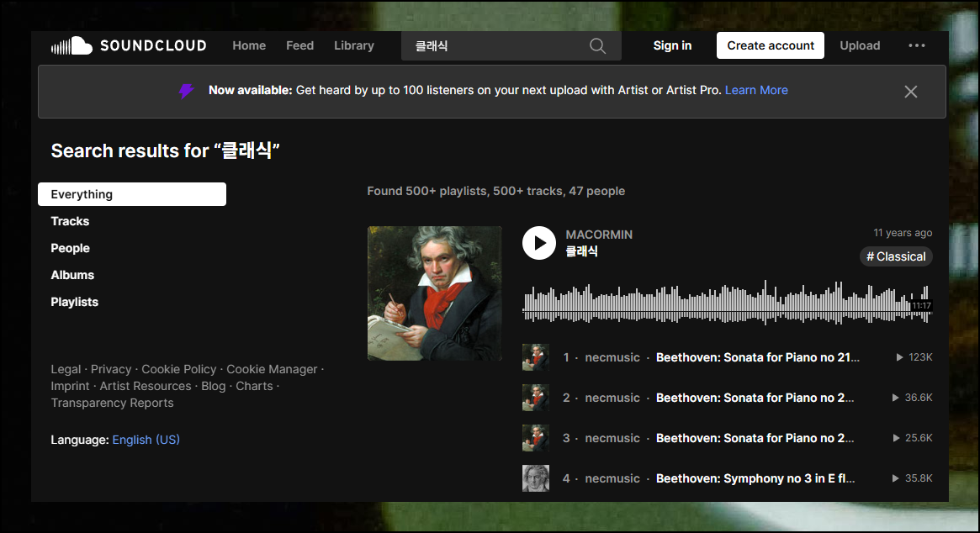This screenshot has height=533, width=980.
Task: Open the Learn More link in banner
Action: click(756, 90)
